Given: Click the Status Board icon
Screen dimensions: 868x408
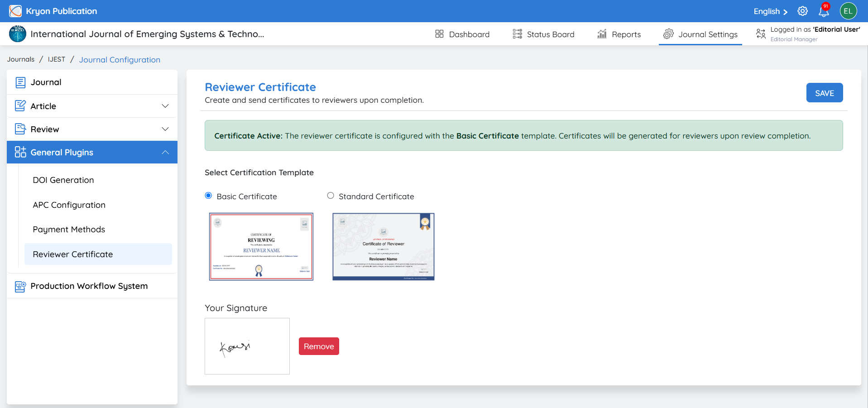Looking at the screenshot, I should coord(517,34).
